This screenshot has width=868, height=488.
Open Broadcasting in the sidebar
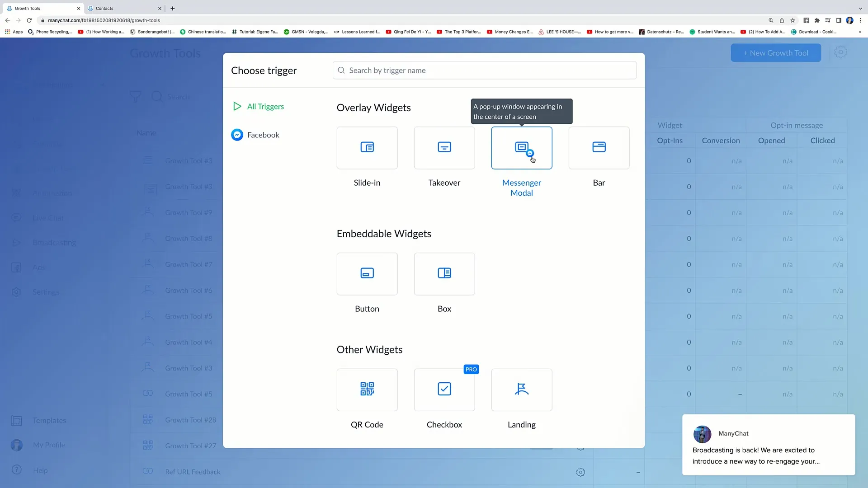click(x=44, y=243)
